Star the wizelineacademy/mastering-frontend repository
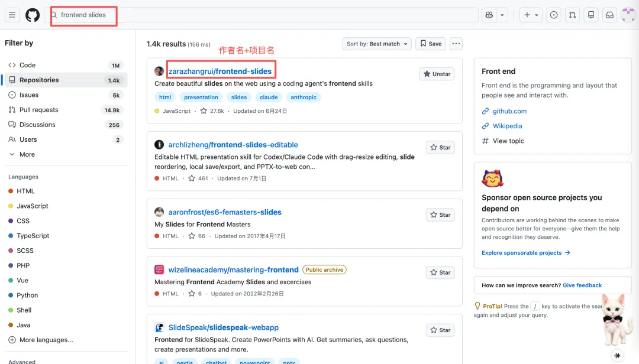Viewport: 639px width, 364px height. click(440, 272)
